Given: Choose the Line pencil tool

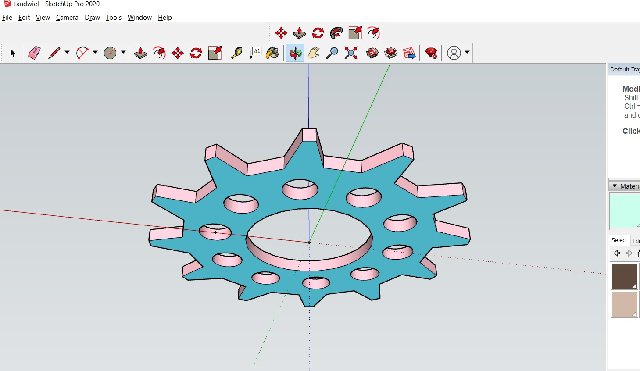Looking at the screenshot, I should [x=54, y=53].
